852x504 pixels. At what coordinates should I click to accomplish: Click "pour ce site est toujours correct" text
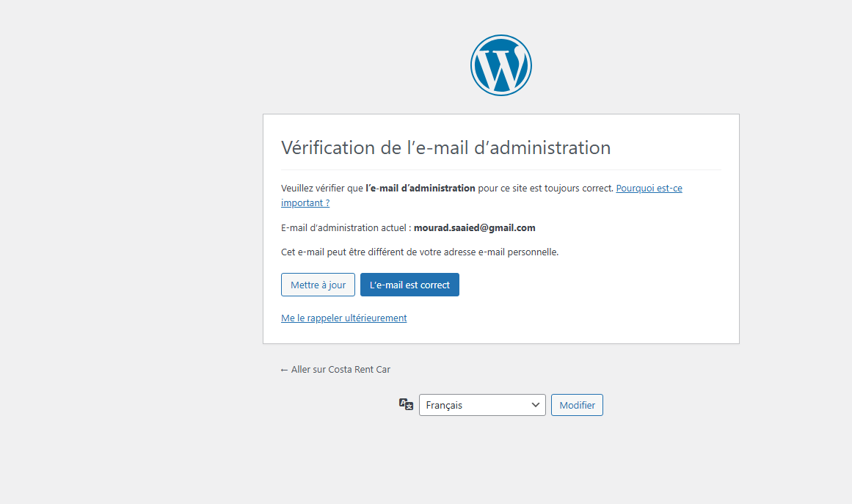[545, 189]
